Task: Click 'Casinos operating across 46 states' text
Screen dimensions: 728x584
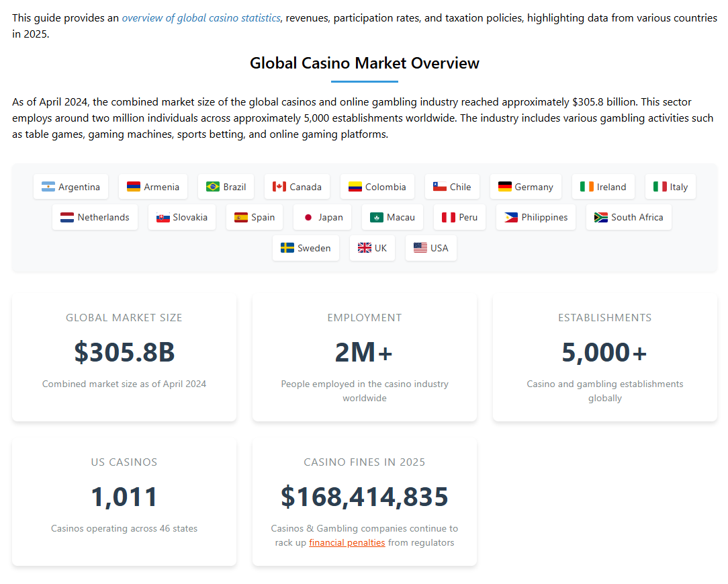Action: (x=124, y=529)
